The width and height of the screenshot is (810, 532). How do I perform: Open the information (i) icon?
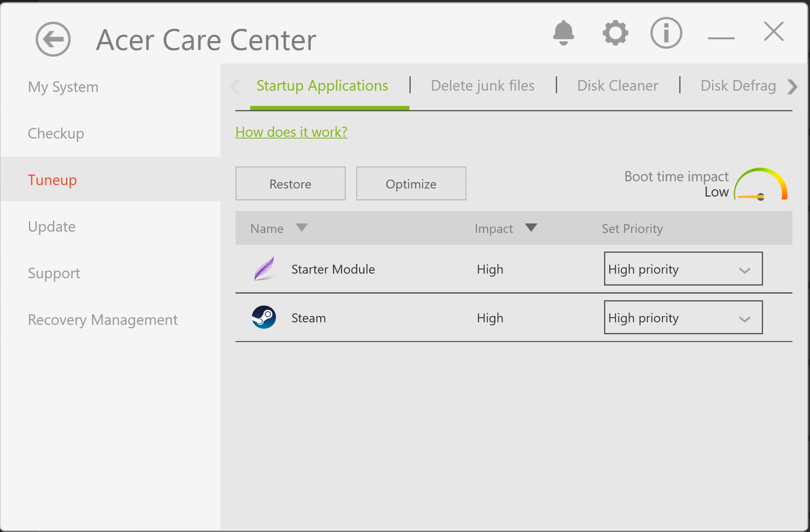(x=666, y=33)
